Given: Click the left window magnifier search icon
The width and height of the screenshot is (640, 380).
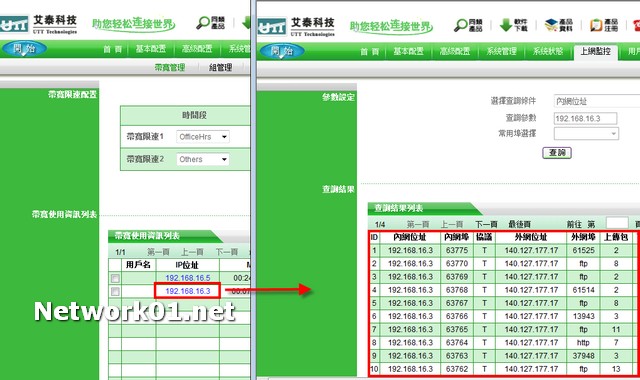Looking at the screenshot, I should pos(202,22).
